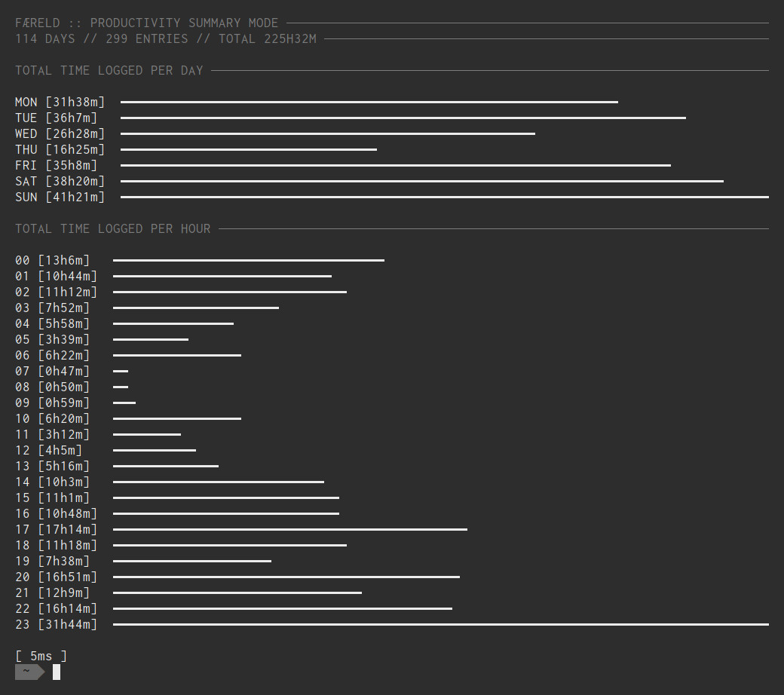This screenshot has width=784, height=695.
Task: Click the hour 17 bar in the hourly chart
Action: [290, 529]
